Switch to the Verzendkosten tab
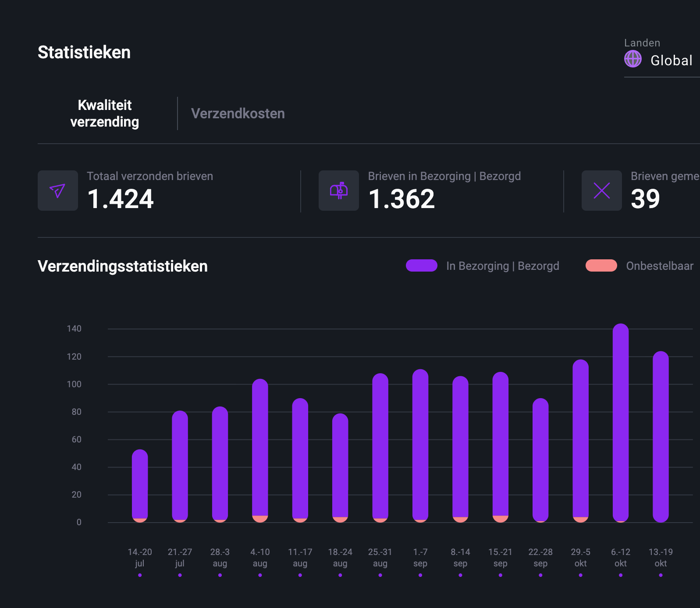This screenshot has width=700, height=608. (x=238, y=113)
